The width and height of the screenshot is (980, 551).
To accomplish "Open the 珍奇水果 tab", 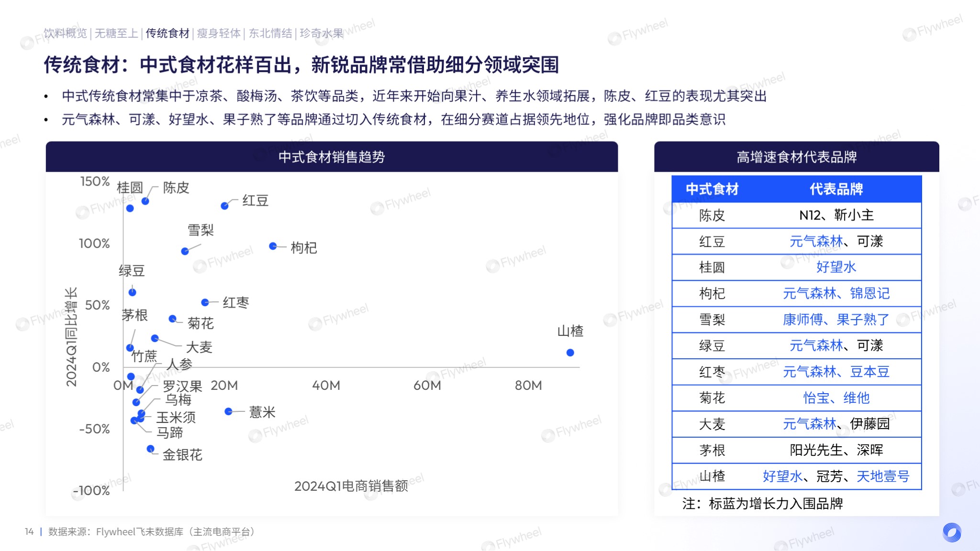I will click(x=322, y=33).
